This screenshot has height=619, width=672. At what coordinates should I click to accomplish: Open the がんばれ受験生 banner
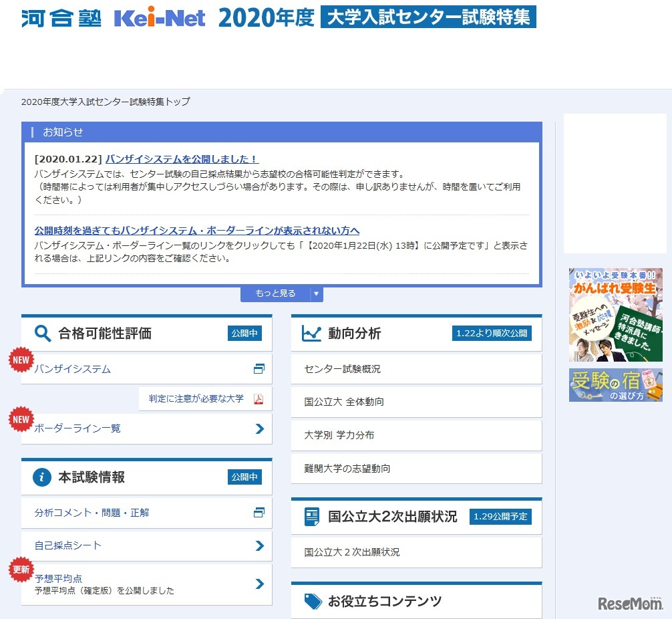[616, 314]
